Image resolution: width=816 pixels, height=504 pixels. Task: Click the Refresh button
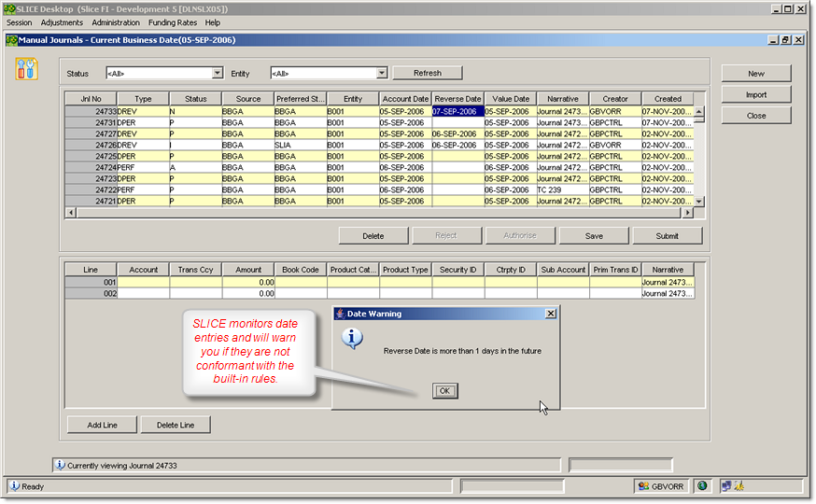point(427,73)
